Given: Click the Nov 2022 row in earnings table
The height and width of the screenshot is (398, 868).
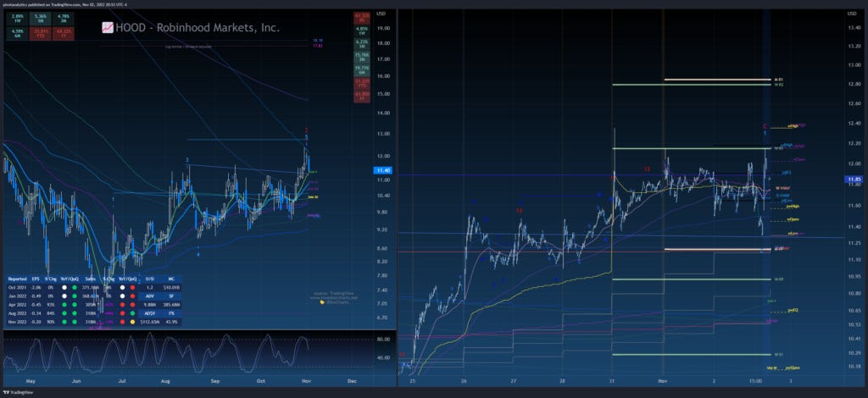Looking at the screenshot, I should (94, 321).
